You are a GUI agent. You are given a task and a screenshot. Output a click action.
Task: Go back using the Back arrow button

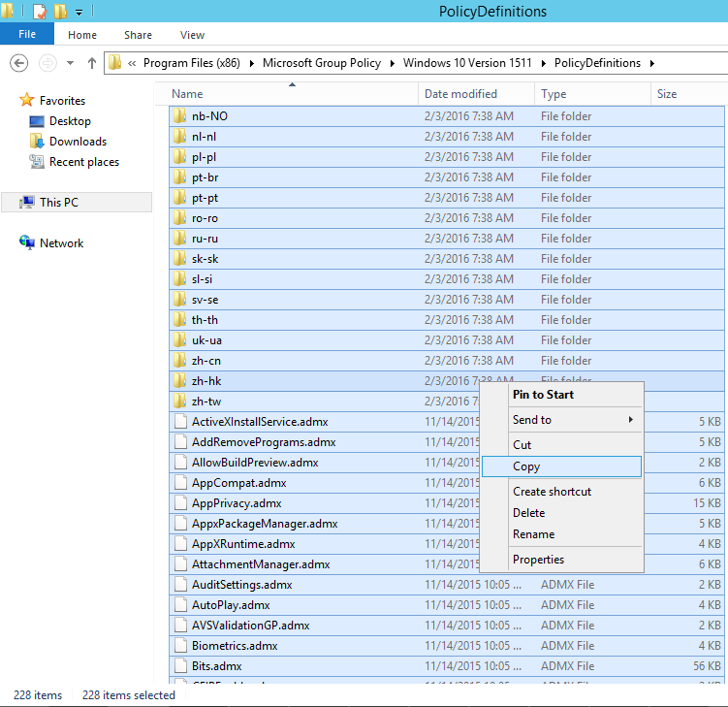(x=19, y=63)
